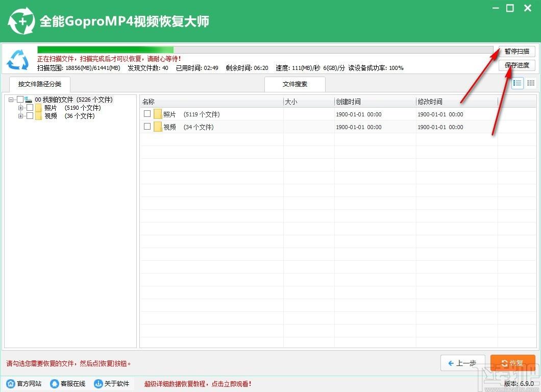Check the 照片 (5190 个文件) tree checkbox
The width and height of the screenshot is (541, 392).
pos(30,108)
